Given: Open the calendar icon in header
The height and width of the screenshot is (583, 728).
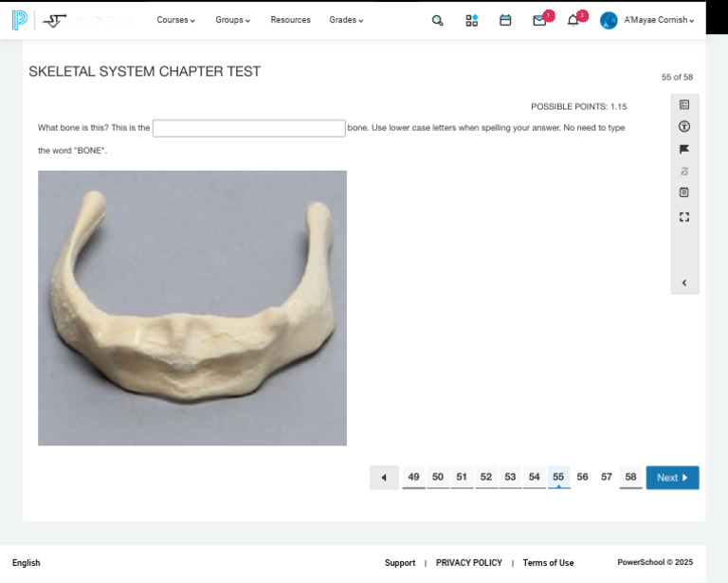Looking at the screenshot, I should pyautogui.click(x=505, y=21).
